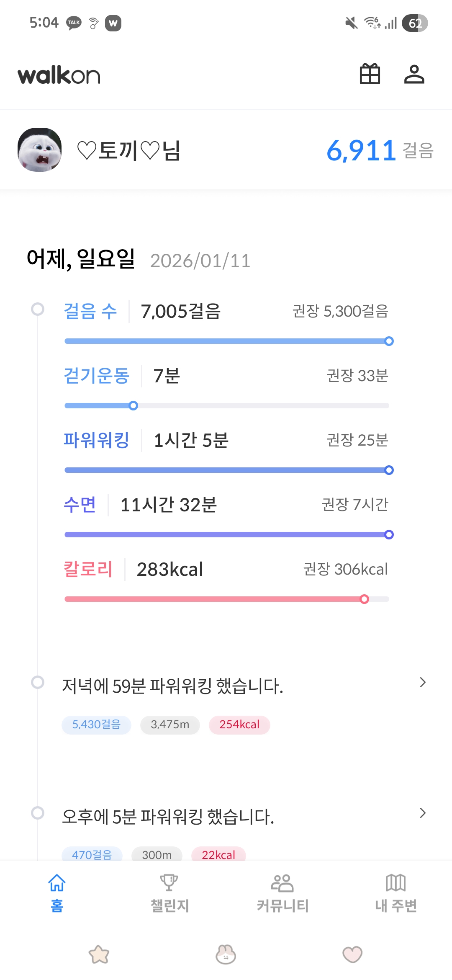
Task: Tap the 칼로리 progress bar handle
Action: (364, 599)
